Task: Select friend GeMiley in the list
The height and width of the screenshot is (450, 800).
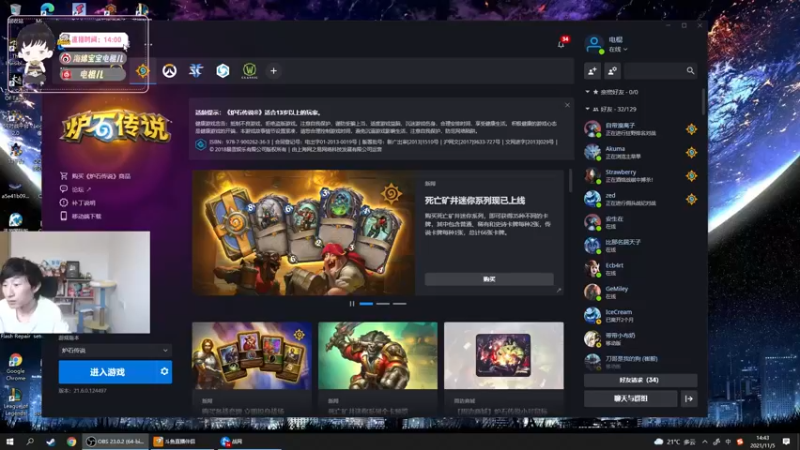Action: [x=640, y=292]
